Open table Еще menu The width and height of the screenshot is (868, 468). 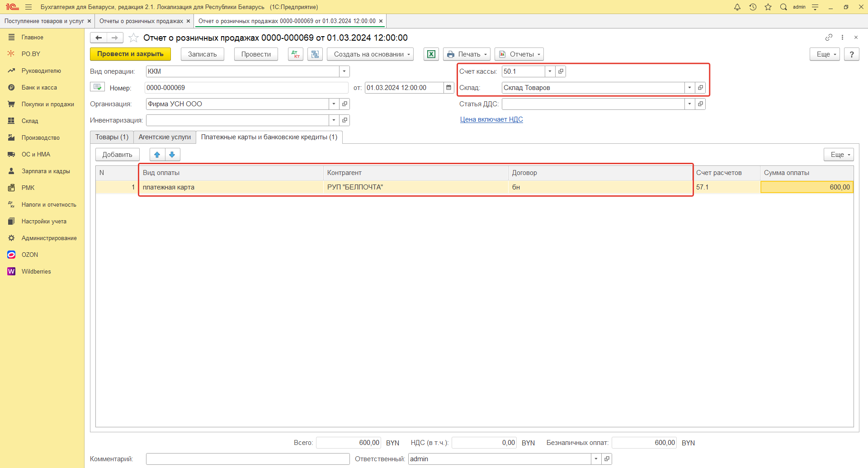(x=839, y=155)
